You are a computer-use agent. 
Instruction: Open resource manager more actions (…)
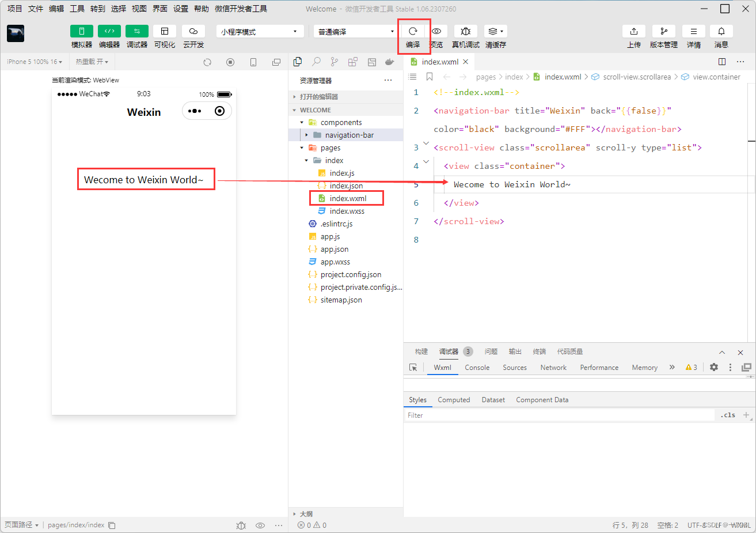click(388, 81)
